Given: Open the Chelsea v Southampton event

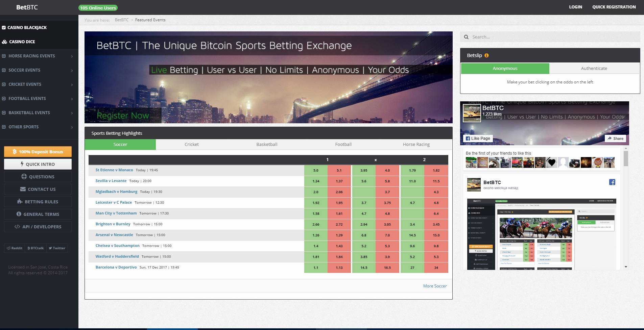Looking at the screenshot, I should coord(117,246).
